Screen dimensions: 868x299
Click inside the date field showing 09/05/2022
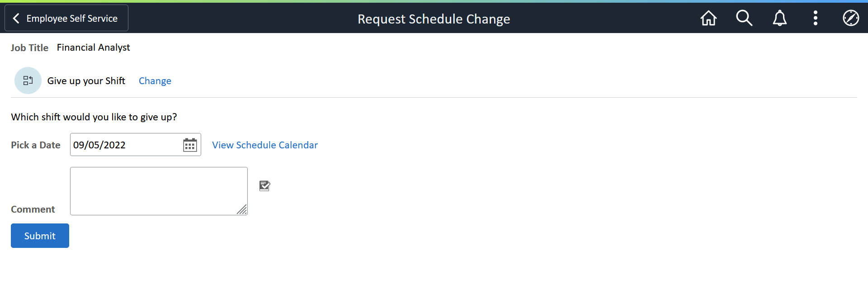coord(122,145)
